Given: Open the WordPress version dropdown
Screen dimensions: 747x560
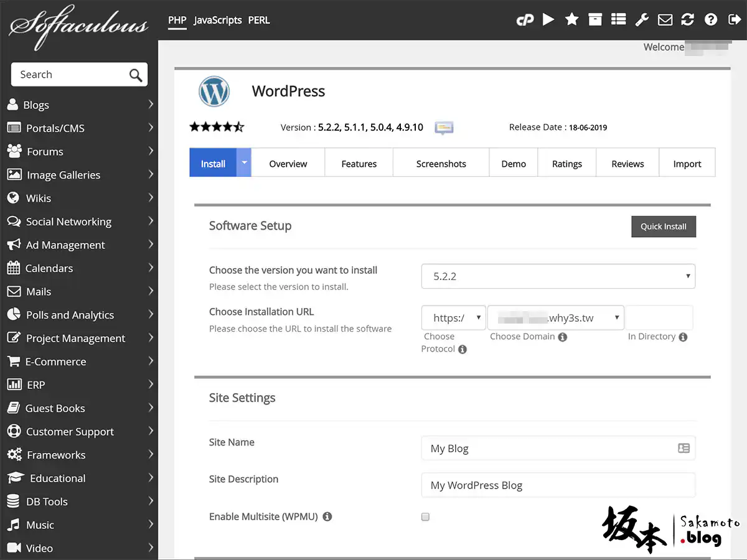Looking at the screenshot, I should 558,276.
